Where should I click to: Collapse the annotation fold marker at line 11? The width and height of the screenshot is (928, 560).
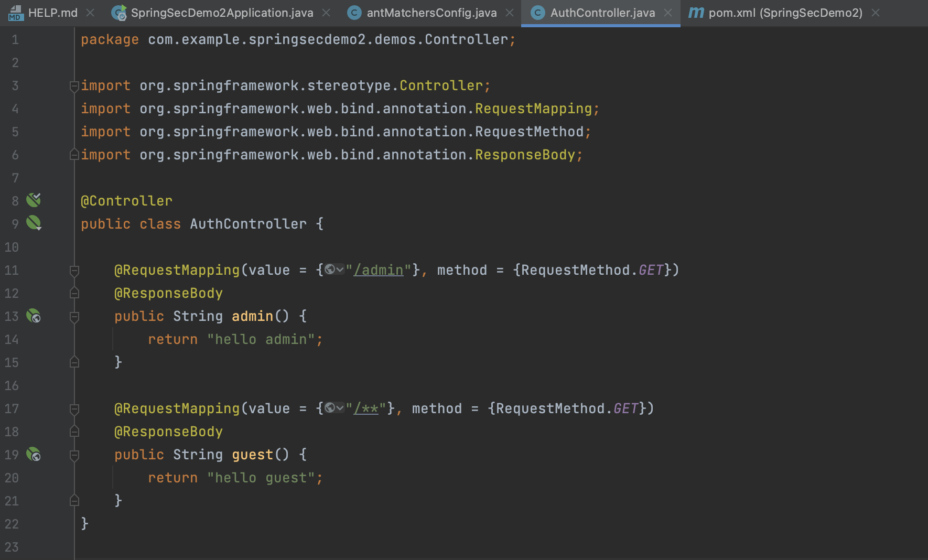tap(74, 271)
